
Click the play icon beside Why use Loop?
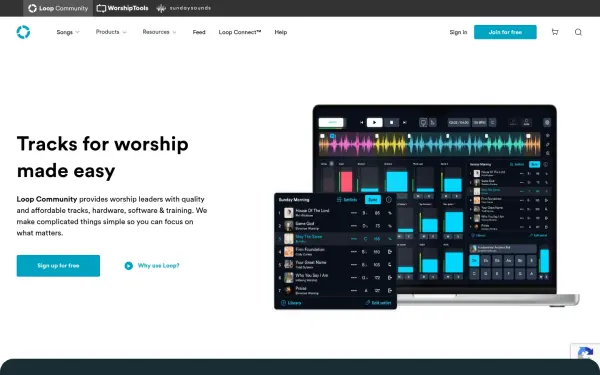(129, 266)
